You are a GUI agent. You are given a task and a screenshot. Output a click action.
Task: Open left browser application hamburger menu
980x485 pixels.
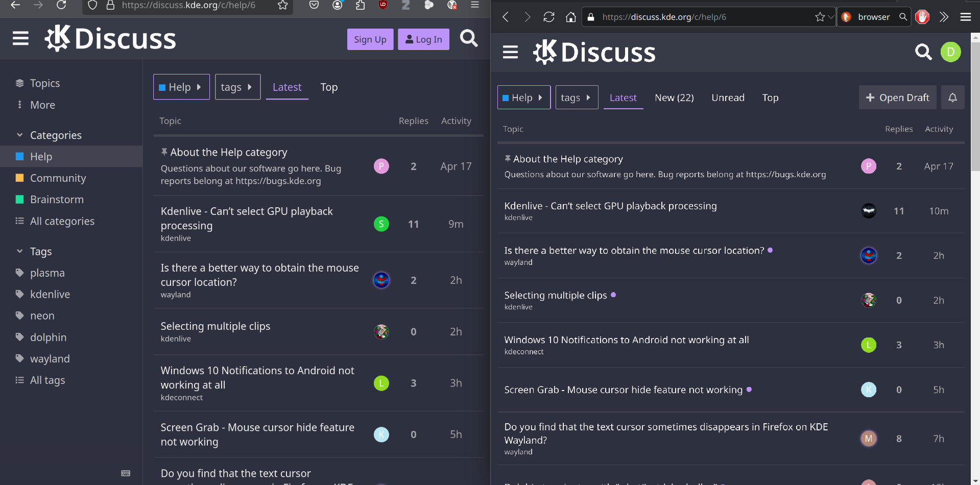(475, 5)
